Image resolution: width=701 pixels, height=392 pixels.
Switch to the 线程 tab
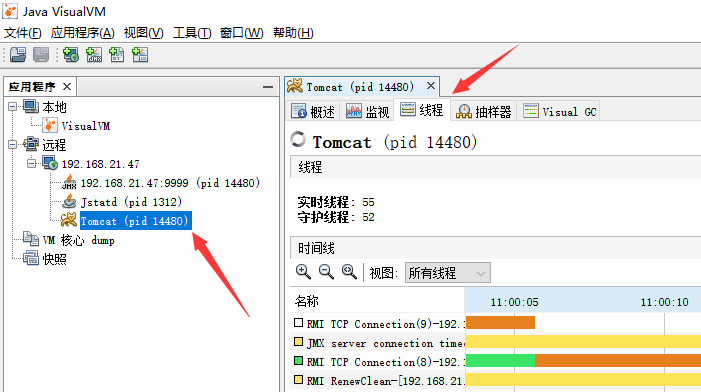(422, 110)
